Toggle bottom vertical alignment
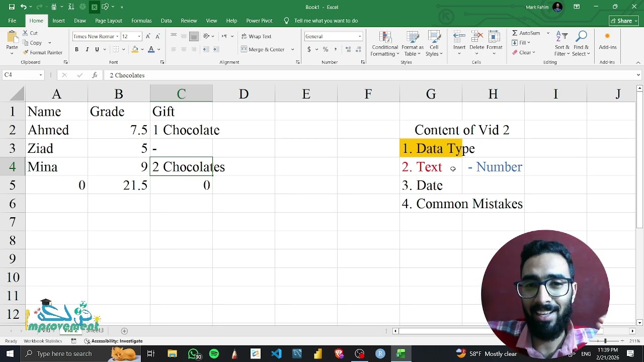This screenshot has width=644, height=362. pos(194,36)
